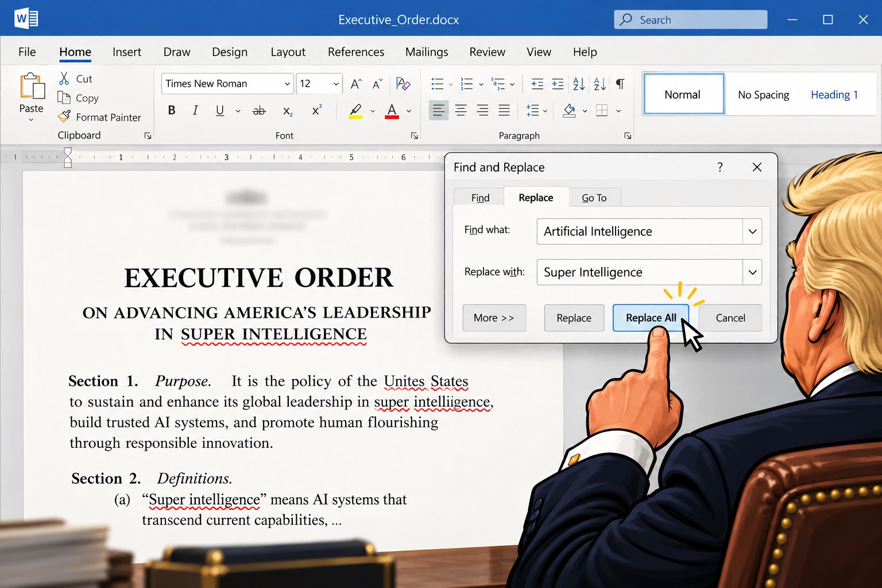882x588 pixels.
Task: Toggle italic formatting
Action: click(195, 110)
